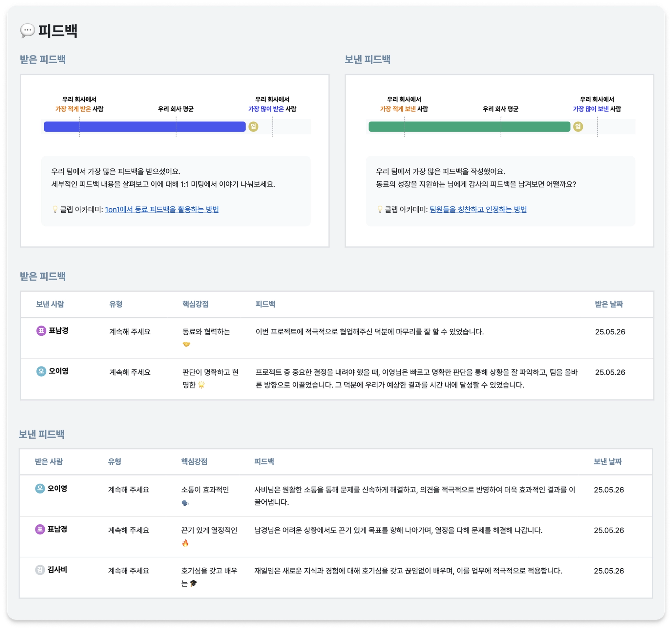Click the 호기심을 갖고 배우는 strength text
The image size is (672, 629).
209,577
